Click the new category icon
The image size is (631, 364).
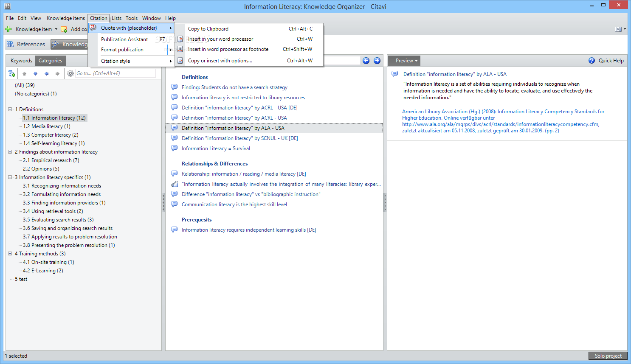12,73
